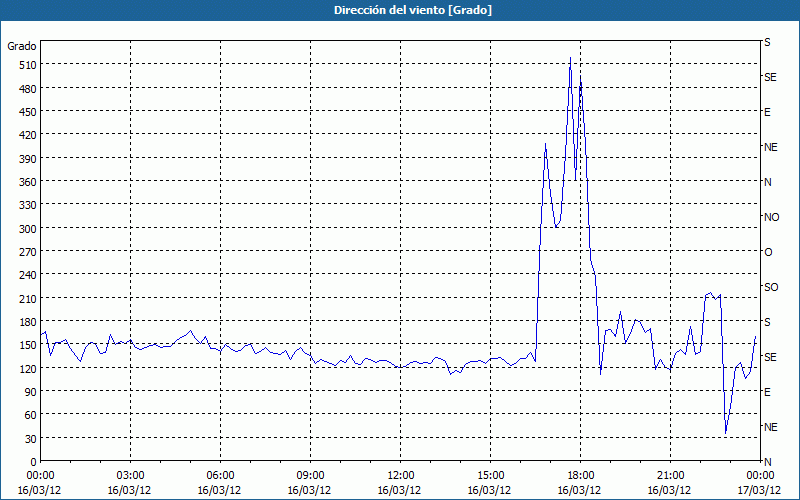800x500 pixels.
Task: Pick the 390 degree axis label
Action: pos(28,159)
